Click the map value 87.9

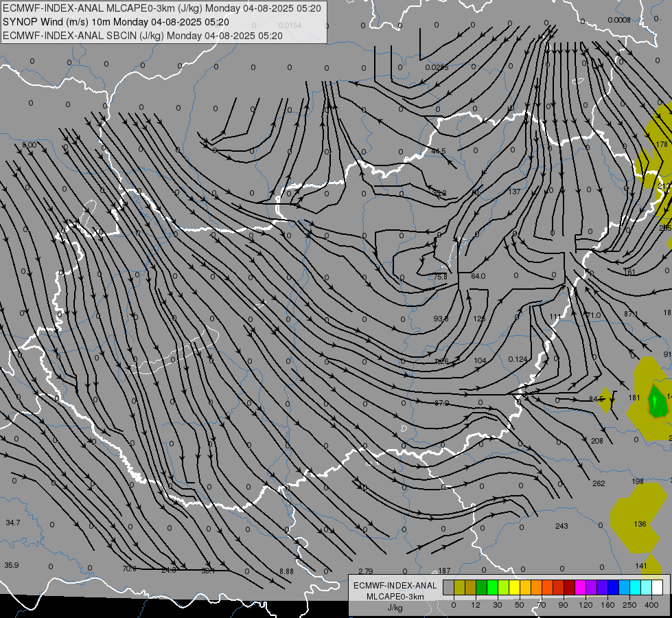pyautogui.click(x=441, y=403)
